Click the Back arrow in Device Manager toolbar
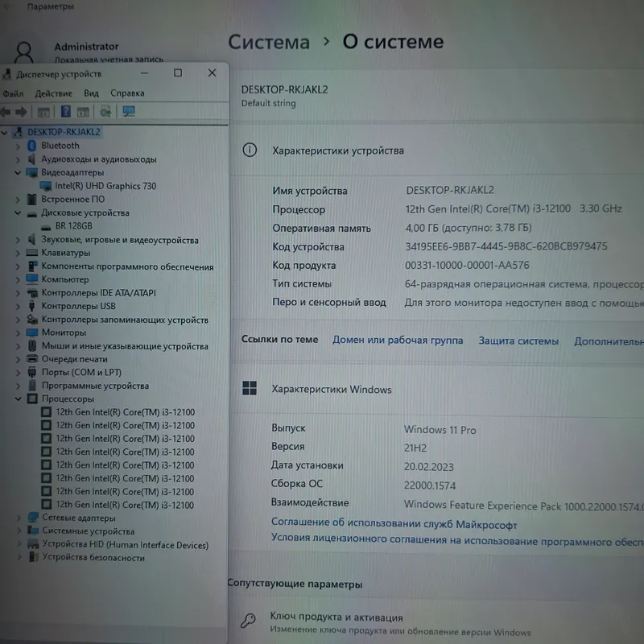Image resolution: width=644 pixels, height=644 pixels. point(6,112)
